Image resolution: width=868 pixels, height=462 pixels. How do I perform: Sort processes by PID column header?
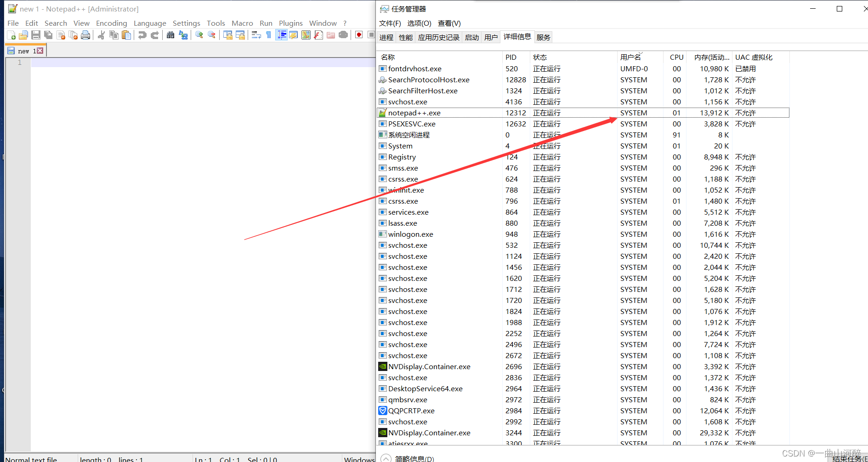(x=516, y=57)
